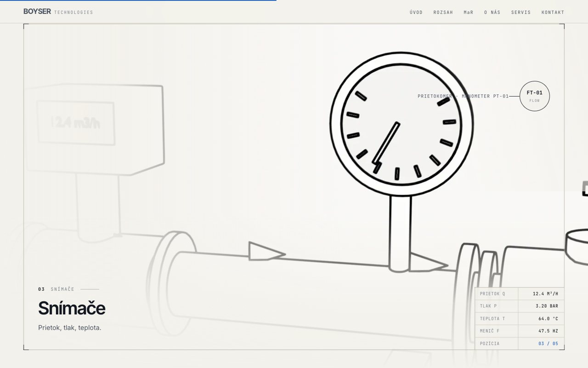This screenshot has height=368, width=588.
Task: Click the subtitle Prietok, tlak, teplota.
Action: (70, 328)
